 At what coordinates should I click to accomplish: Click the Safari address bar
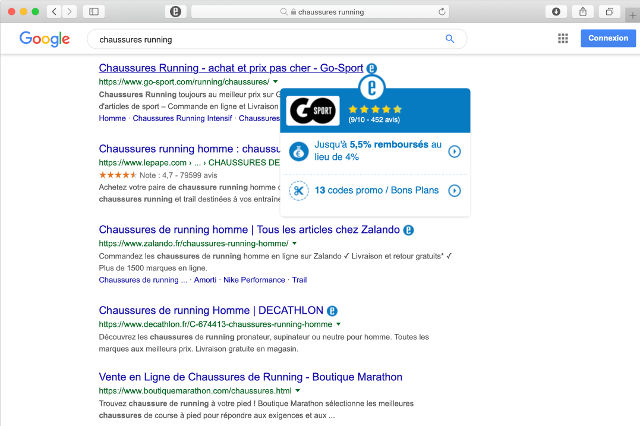tap(320, 11)
